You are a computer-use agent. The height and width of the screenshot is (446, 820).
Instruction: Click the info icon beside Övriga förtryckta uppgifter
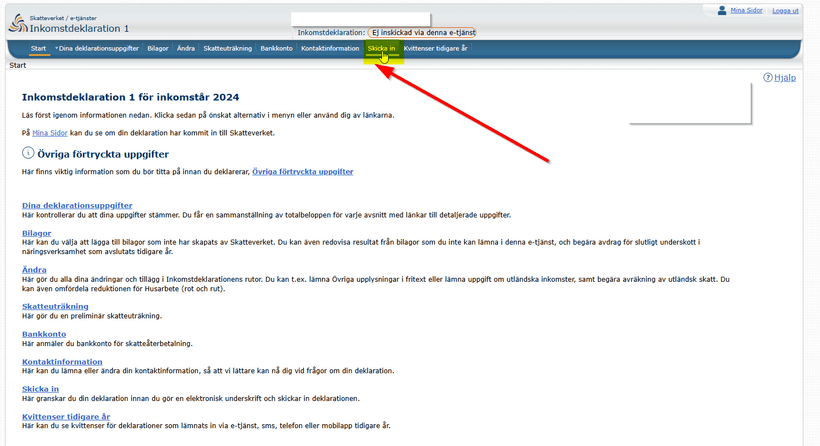[x=28, y=154]
